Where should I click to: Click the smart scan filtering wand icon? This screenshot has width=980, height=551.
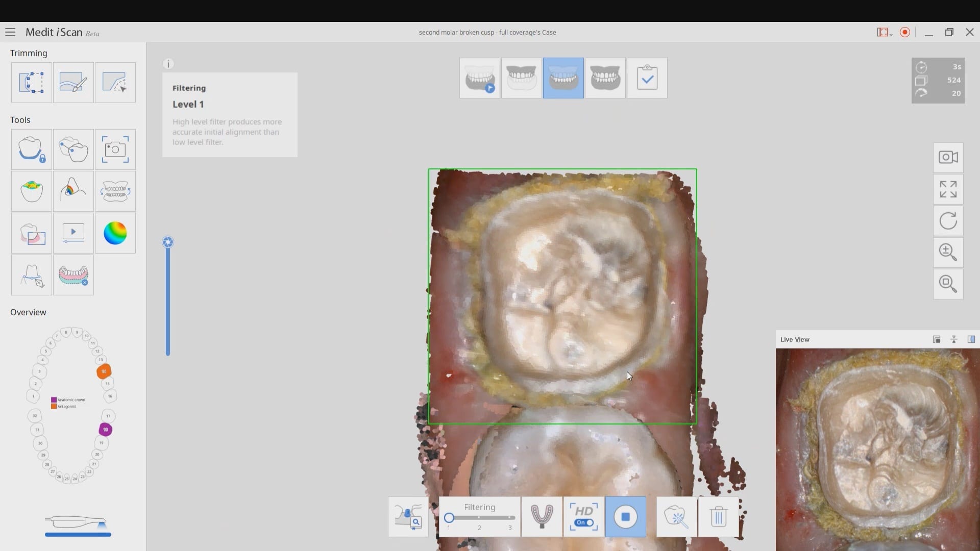pos(676,517)
